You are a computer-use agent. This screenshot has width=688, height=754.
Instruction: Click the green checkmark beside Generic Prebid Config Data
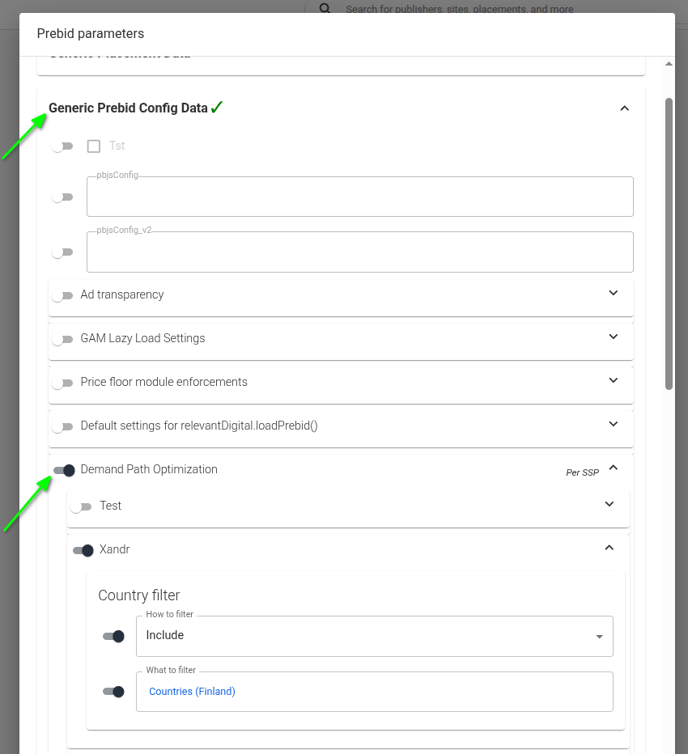217,107
